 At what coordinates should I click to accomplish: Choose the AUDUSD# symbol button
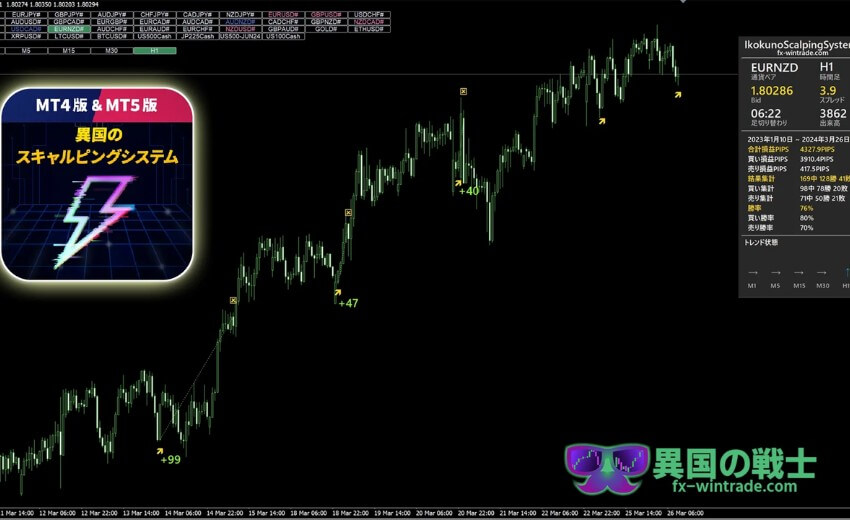tap(27, 22)
